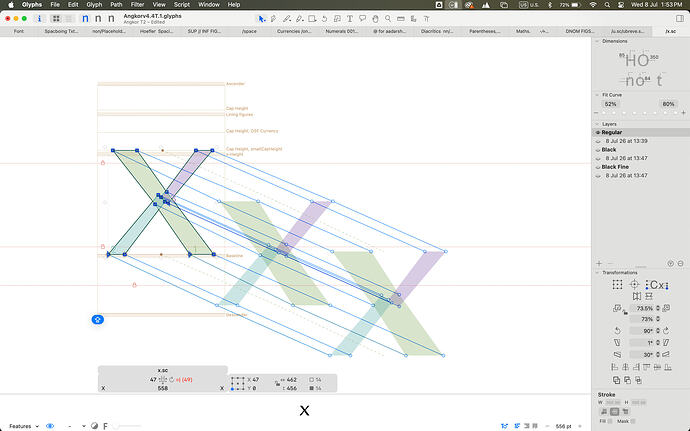This screenshot has width=690, height=431.
Task: Toggle visibility of Black layer
Action: point(598,150)
